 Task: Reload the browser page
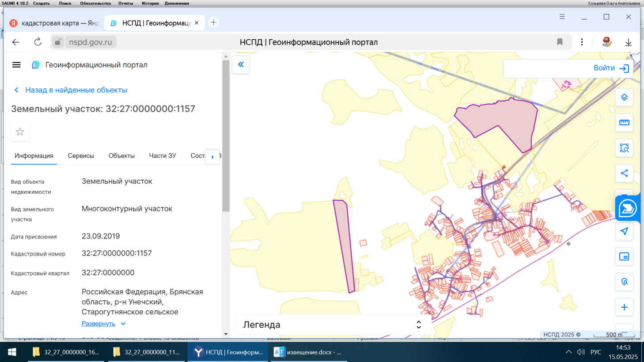click(38, 42)
